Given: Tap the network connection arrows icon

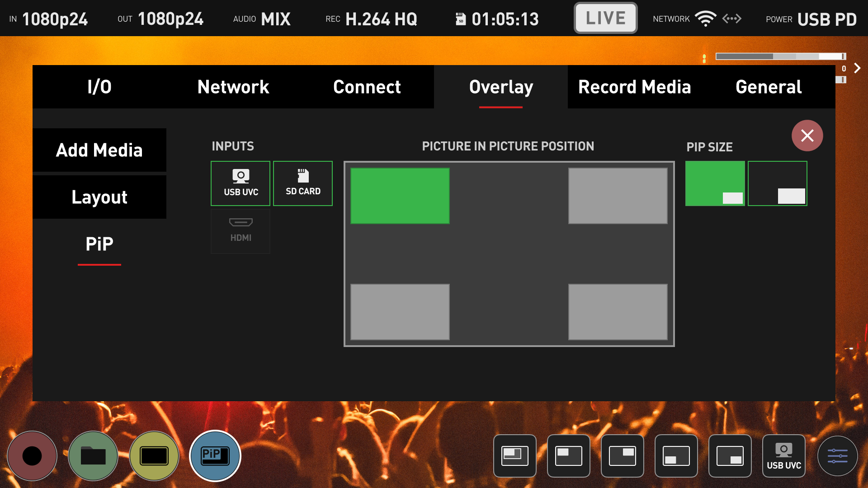Looking at the screenshot, I should pyautogui.click(x=732, y=19).
